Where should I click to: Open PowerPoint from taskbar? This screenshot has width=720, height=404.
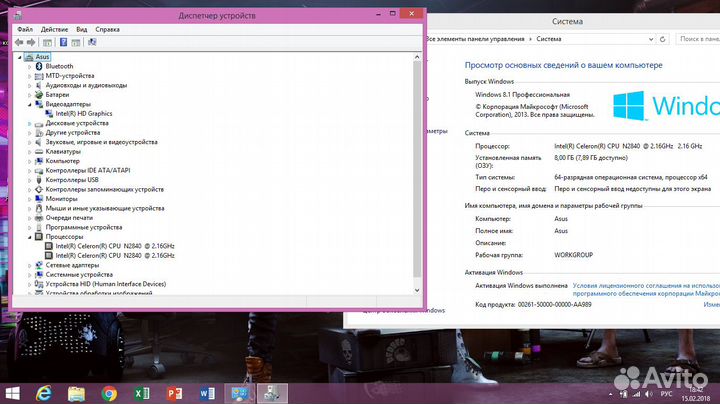[x=174, y=393]
